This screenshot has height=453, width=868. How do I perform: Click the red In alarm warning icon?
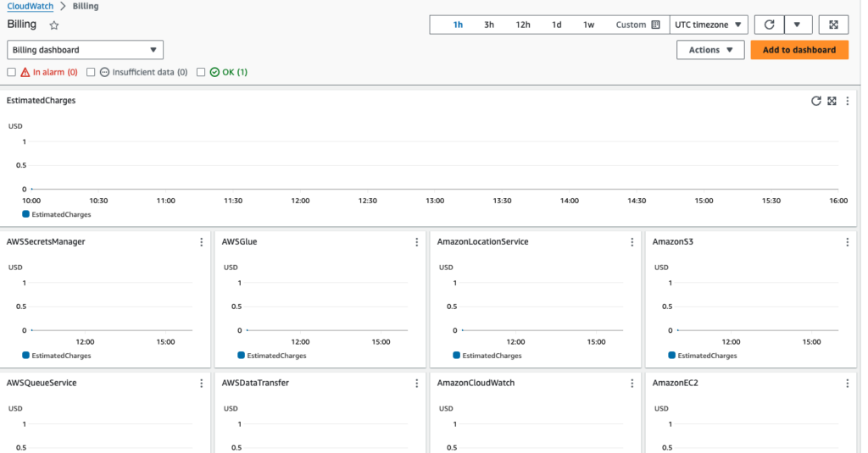25,72
